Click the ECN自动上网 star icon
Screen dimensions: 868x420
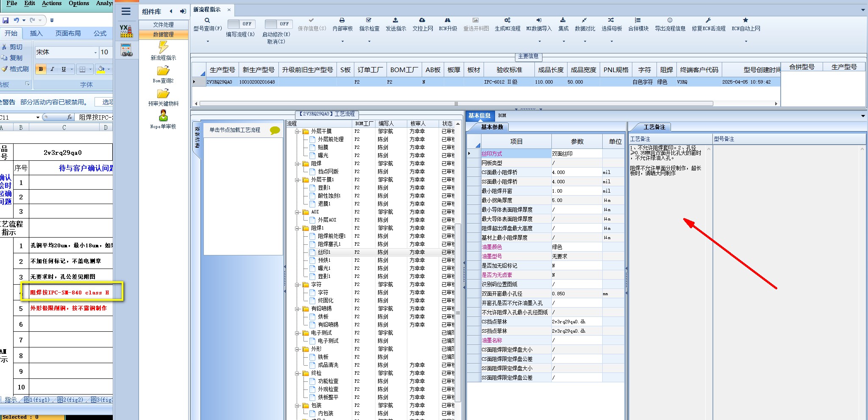click(746, 20)
